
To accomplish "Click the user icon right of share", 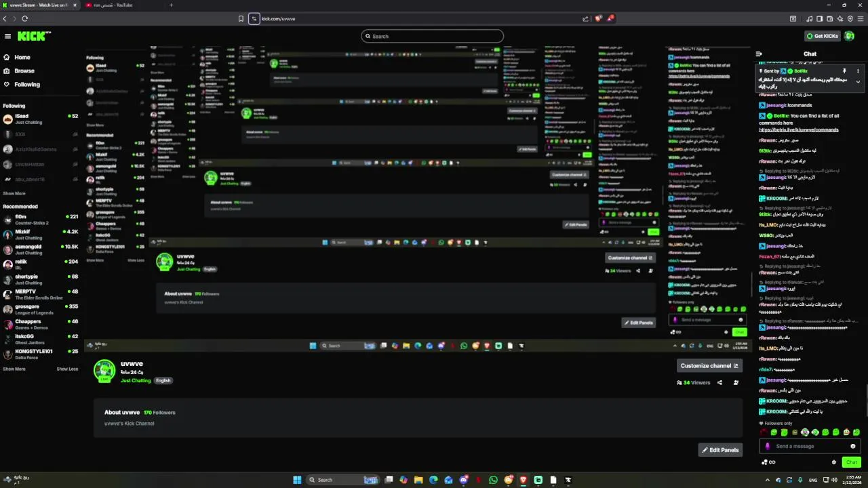I will (x=736, y=382).
